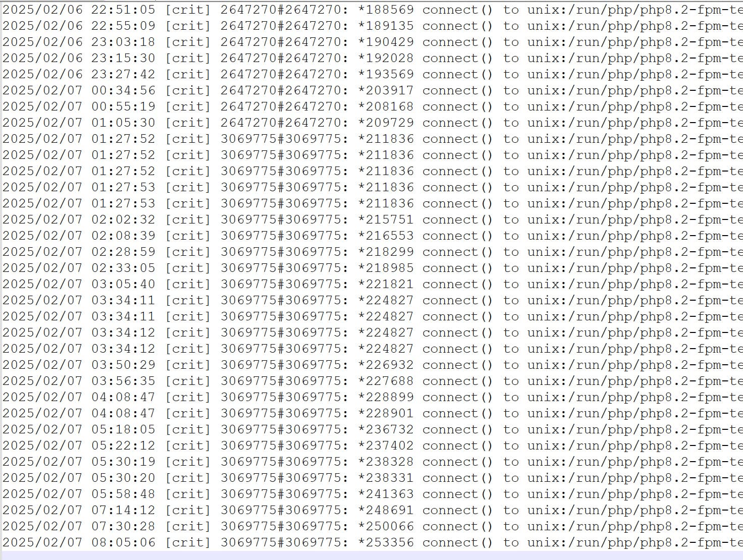Image resolution: width=743 pixels, height=560 pixels.
Task: Click the log line timestamped 22:51:05
Action: [x=371, y=10]
